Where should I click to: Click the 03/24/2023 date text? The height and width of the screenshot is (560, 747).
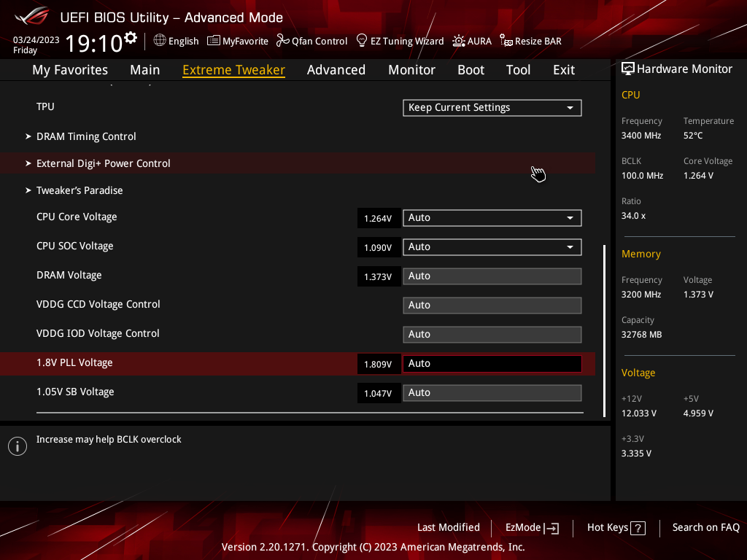tap(36, 40)
